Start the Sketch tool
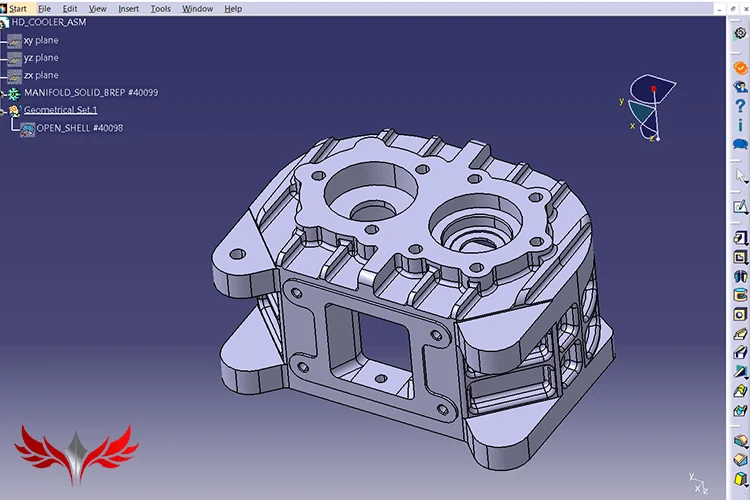This screenshot has width=750, height=500. (x=740, y=207)
